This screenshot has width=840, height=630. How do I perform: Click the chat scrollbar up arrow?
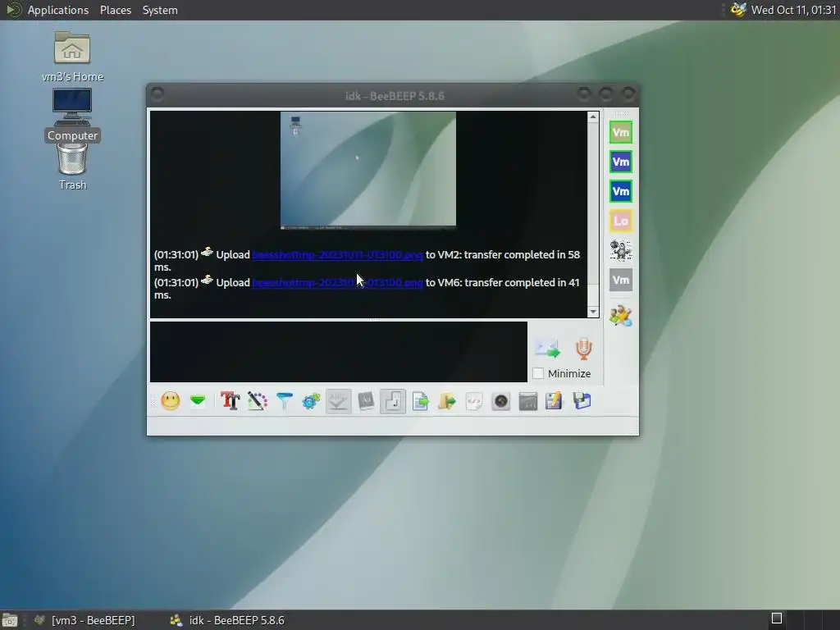click(593, 116)
